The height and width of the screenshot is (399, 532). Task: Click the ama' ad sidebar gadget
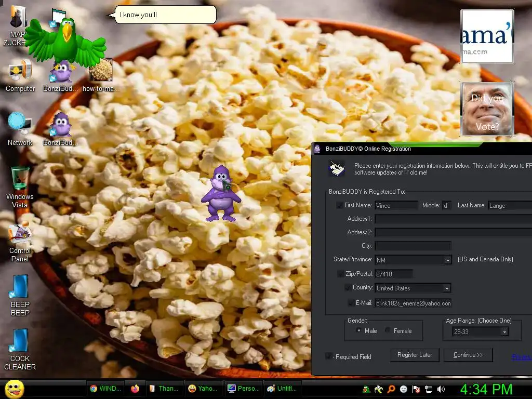click(487, 36)
